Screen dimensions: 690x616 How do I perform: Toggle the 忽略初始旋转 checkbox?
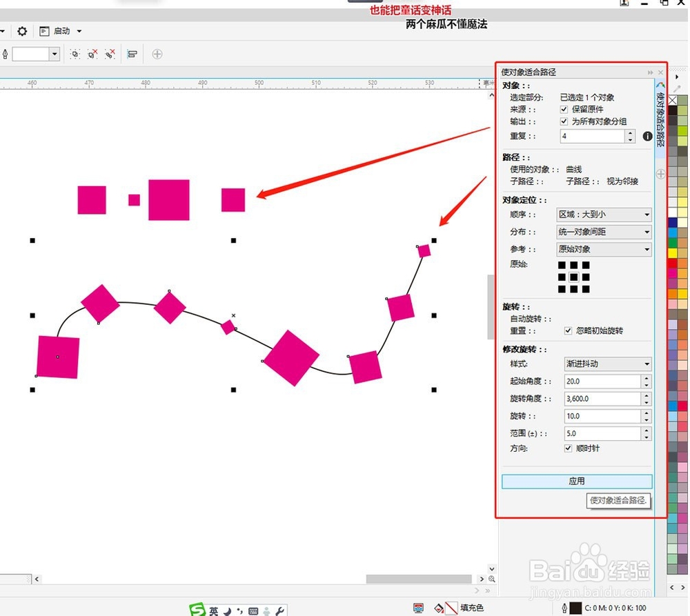[568, 330]
